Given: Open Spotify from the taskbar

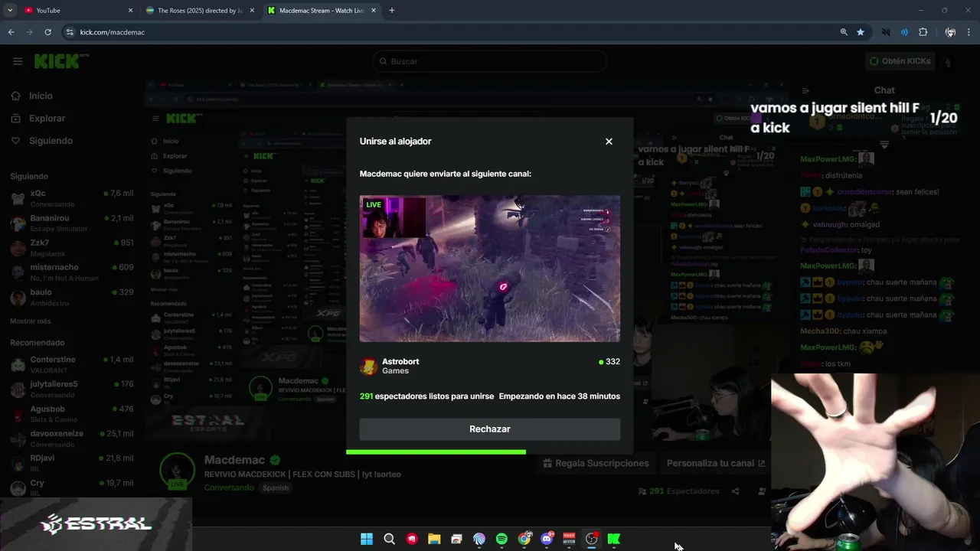Looking at the screenshot, I should click(501, 539).
